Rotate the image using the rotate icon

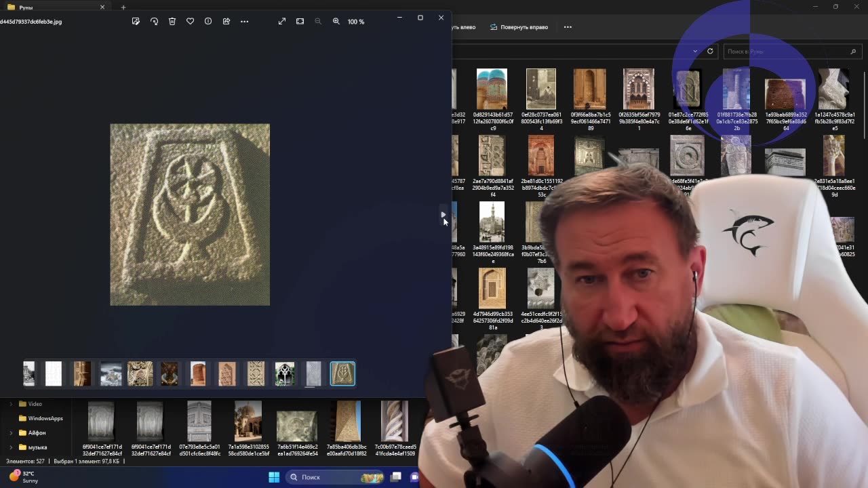coord(154,22)
